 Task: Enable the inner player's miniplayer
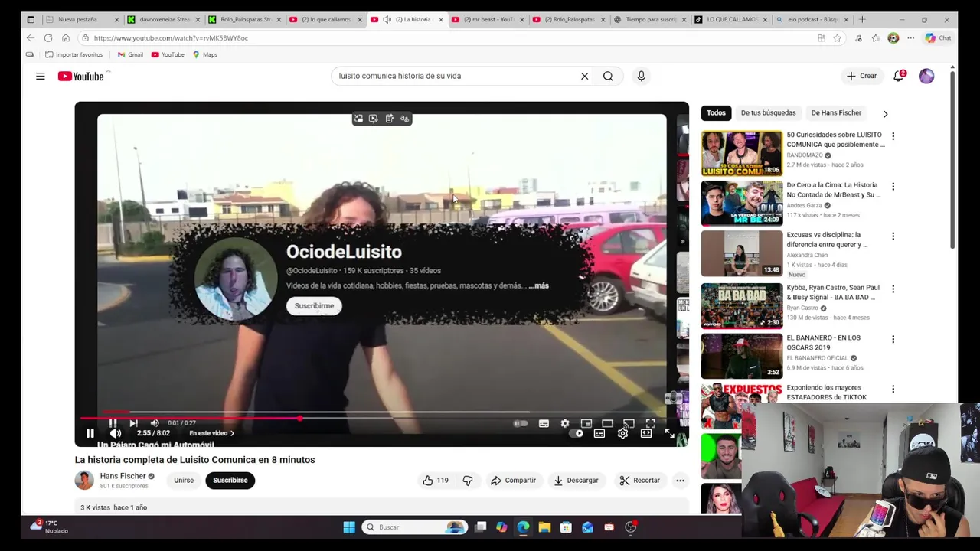coord(586,423)
